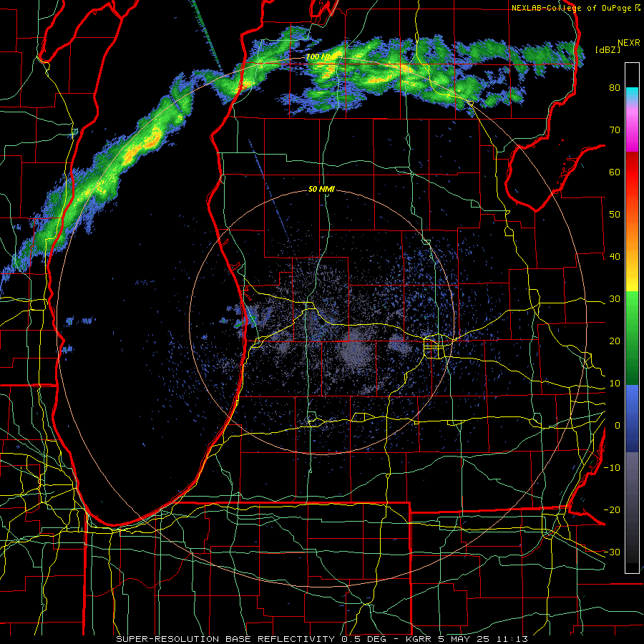The width and height of the screenshot is (644, 644).
Task: Click the 20 value on the dBZ scale
Action: (x=615, y=341)
